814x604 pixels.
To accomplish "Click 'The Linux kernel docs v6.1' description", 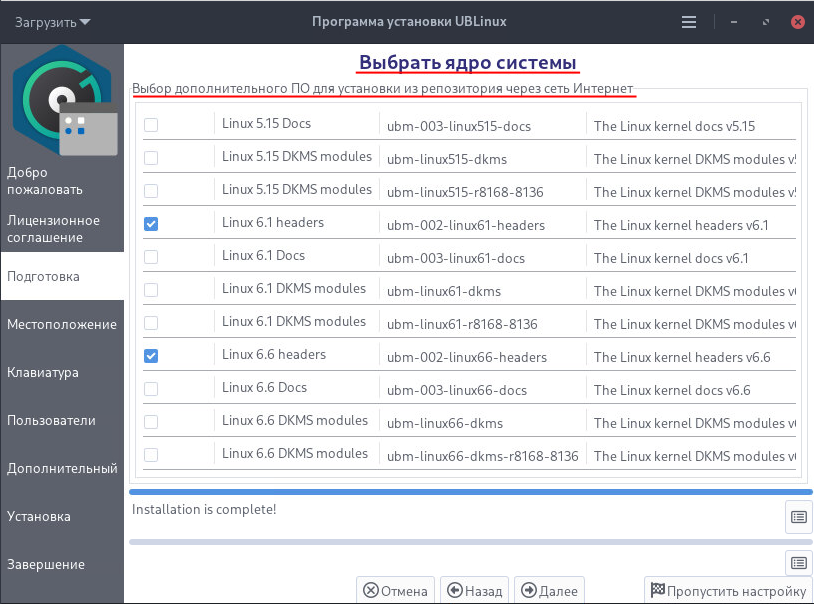I will 671,258.
